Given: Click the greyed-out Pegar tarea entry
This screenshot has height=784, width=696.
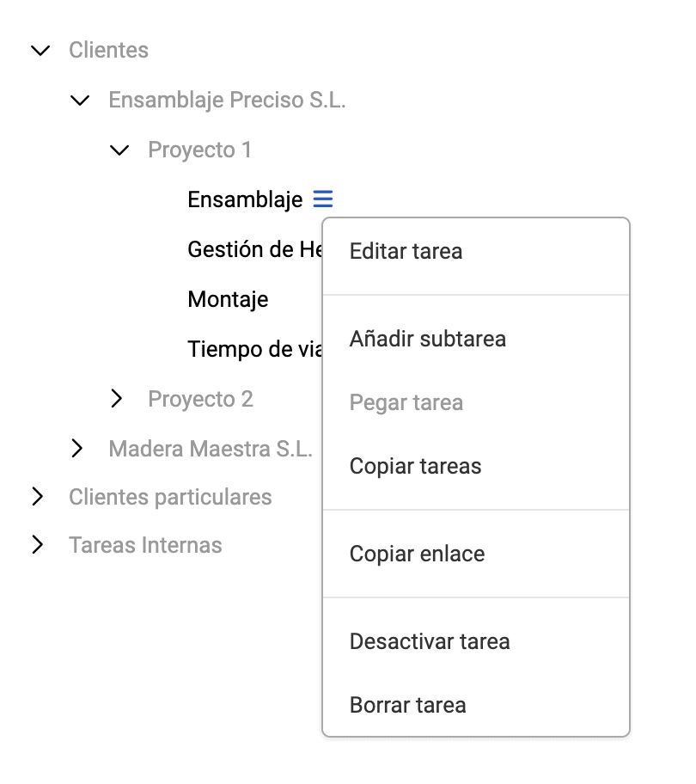Looking at the screenshot, I should click(406, 402).
